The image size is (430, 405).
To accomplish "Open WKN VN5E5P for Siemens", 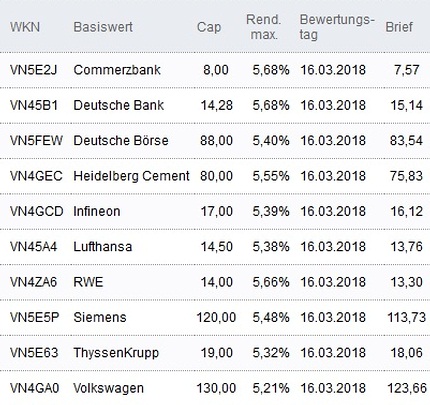I will tap(35, 317).
